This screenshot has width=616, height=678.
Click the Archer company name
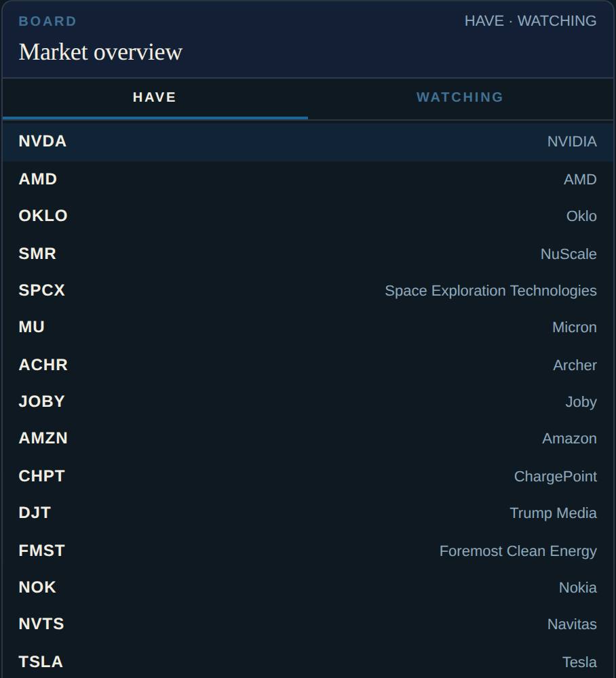(x=575, y=365)
